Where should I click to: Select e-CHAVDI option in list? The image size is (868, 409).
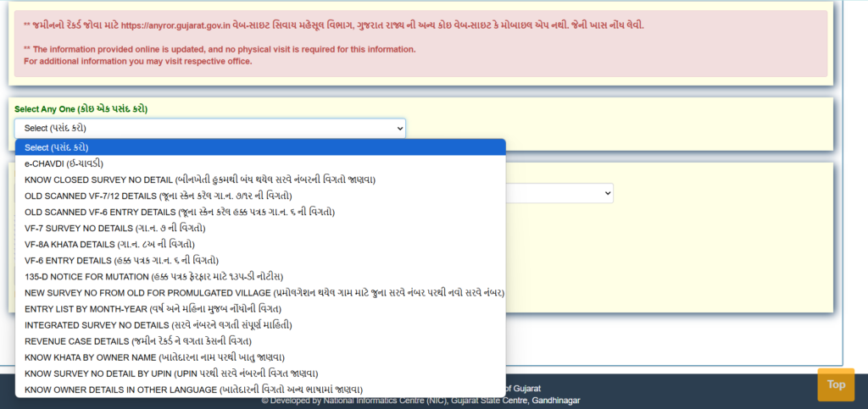(260, 163)
